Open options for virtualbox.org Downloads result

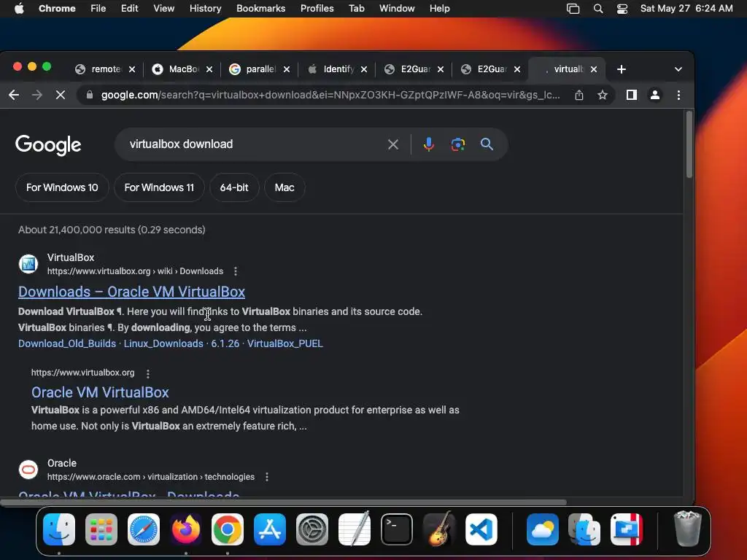click(236, 271)
